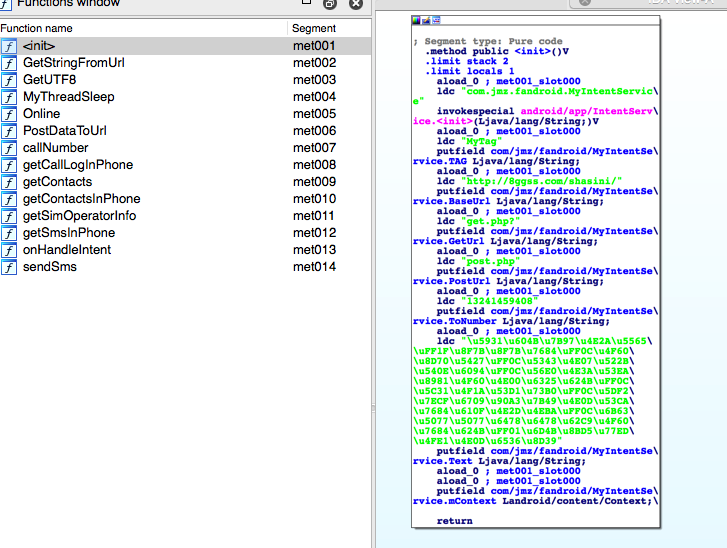Click the rvice.BaseUrl field reference
727x548 pixels.
pos(452,201)
